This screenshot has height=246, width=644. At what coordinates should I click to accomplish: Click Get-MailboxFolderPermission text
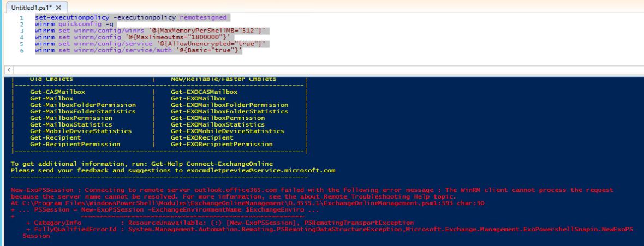(x=83, y=105)
